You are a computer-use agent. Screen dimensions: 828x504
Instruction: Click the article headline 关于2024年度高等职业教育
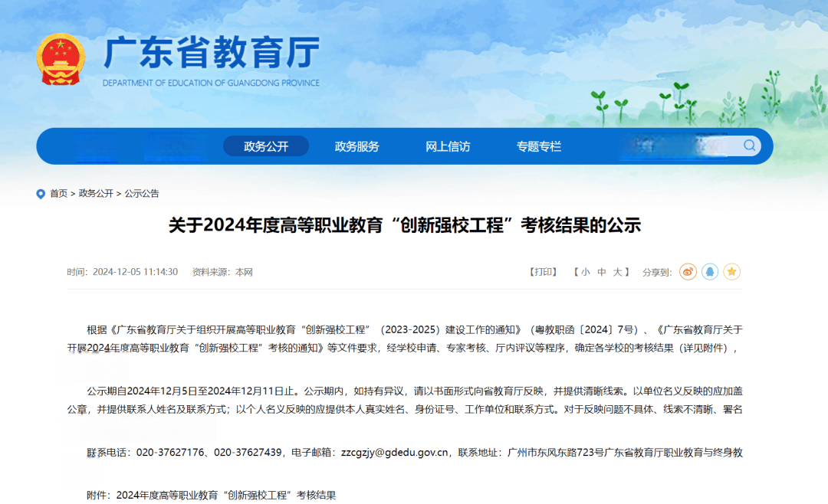[x=405, y=225]
